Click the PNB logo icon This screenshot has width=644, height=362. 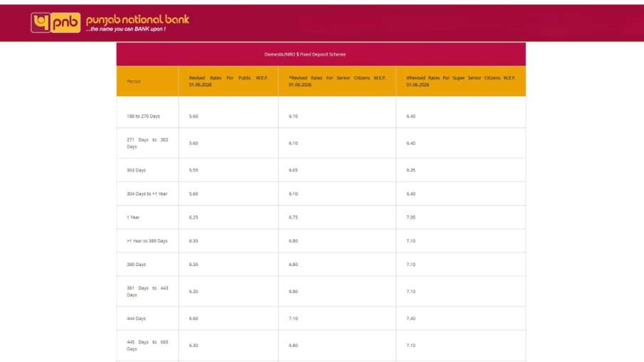pos(56,23)
